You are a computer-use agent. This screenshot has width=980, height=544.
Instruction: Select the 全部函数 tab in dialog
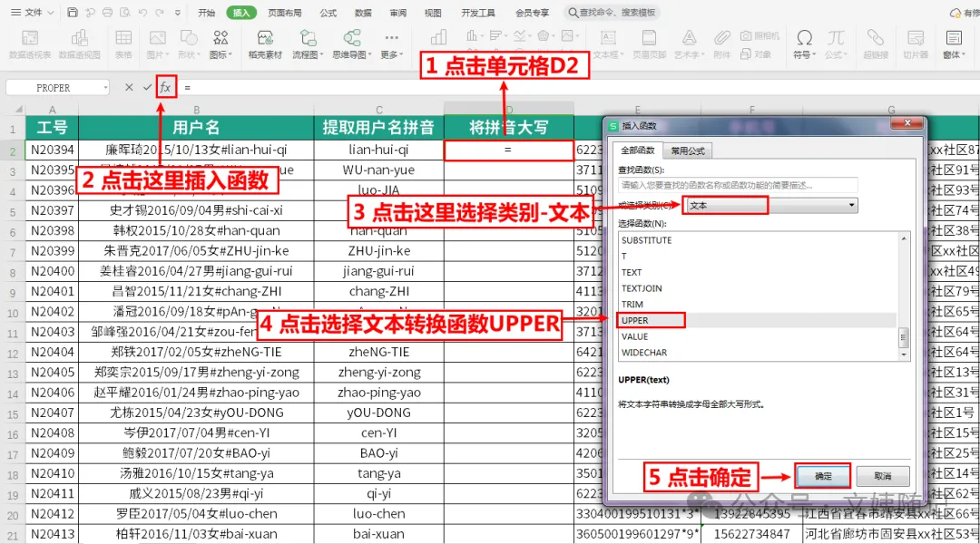(638, 151)
